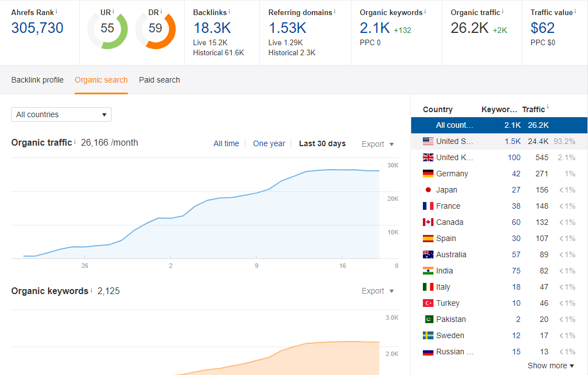
Task: Select the Last 30 days range
Action: click(x=322, y=143)
